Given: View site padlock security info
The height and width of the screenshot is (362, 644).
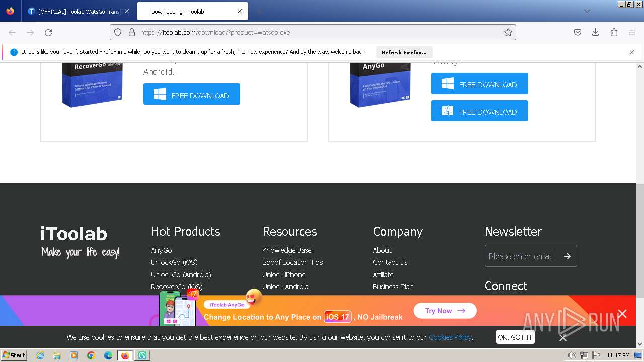Looking at the screenshot, I should [132, 32].
